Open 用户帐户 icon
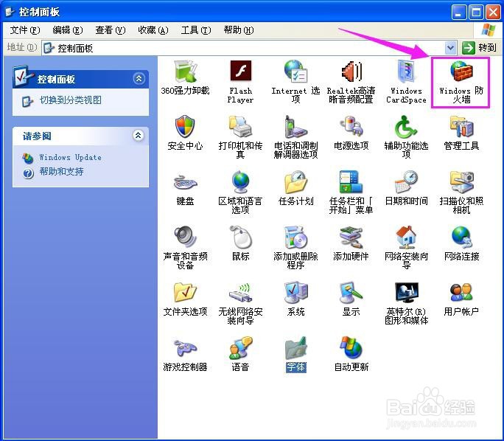The height and width of the screenshot is (441, 504). (x=461, y=292)
